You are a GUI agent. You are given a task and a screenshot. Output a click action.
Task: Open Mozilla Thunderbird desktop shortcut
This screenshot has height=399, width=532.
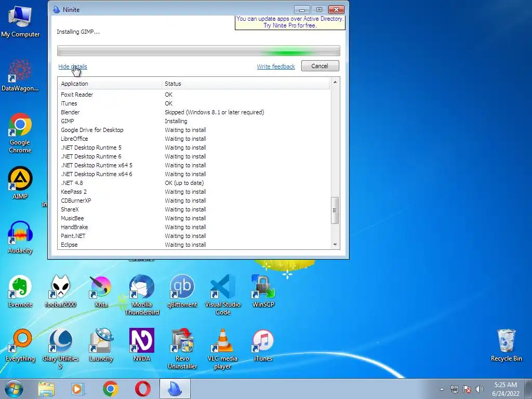pos(142,295)
